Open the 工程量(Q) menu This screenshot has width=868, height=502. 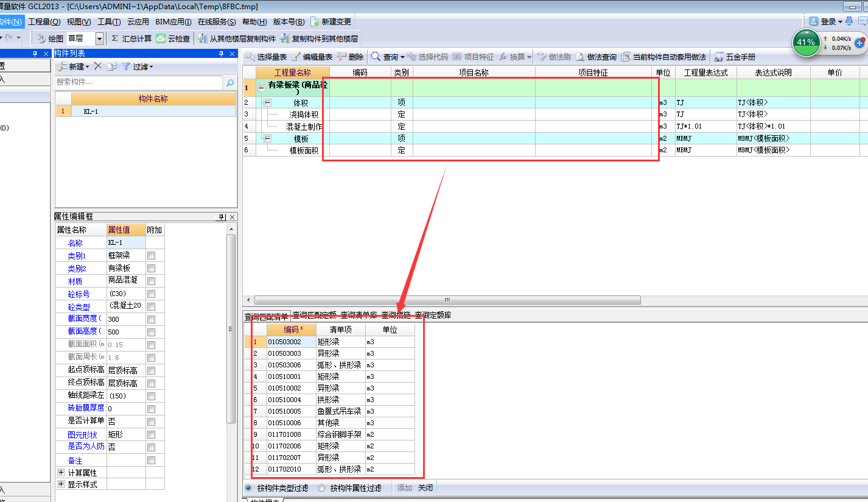44,21
